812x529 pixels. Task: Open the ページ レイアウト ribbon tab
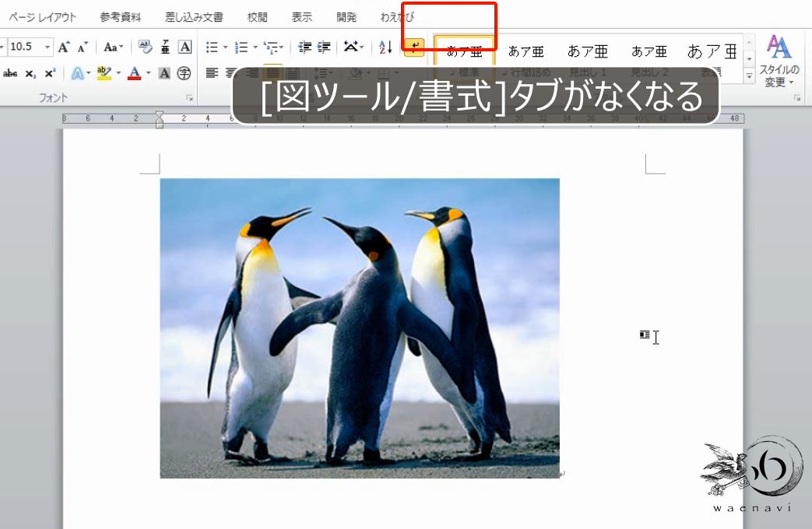[43, 17]
